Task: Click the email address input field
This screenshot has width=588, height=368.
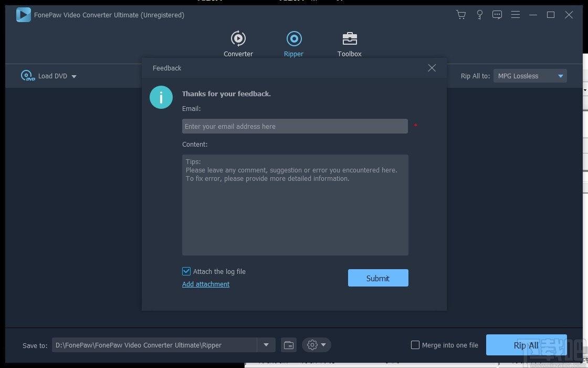Action: coord(295,126)
